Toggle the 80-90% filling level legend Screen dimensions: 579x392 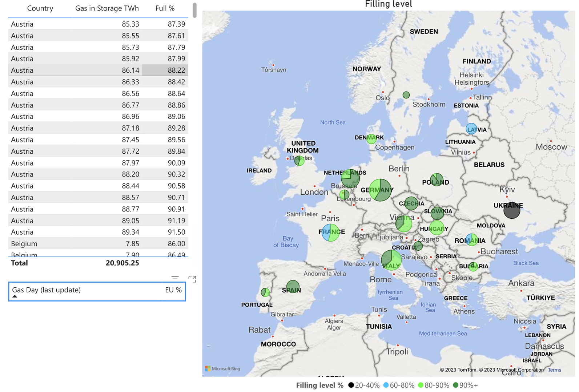click(434, 385)
